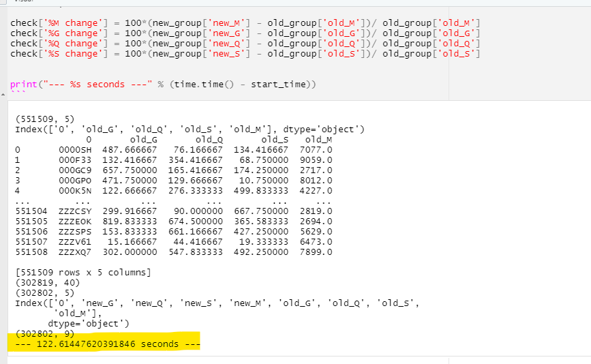Image resolution: width=591 pixels, height=364 pixels.
Task: Click the 000F33 cell in row 1
Action: [x=75, y=160]
